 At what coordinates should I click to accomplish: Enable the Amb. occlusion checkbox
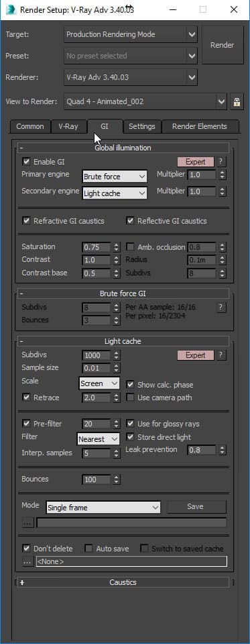click(130, 247)
